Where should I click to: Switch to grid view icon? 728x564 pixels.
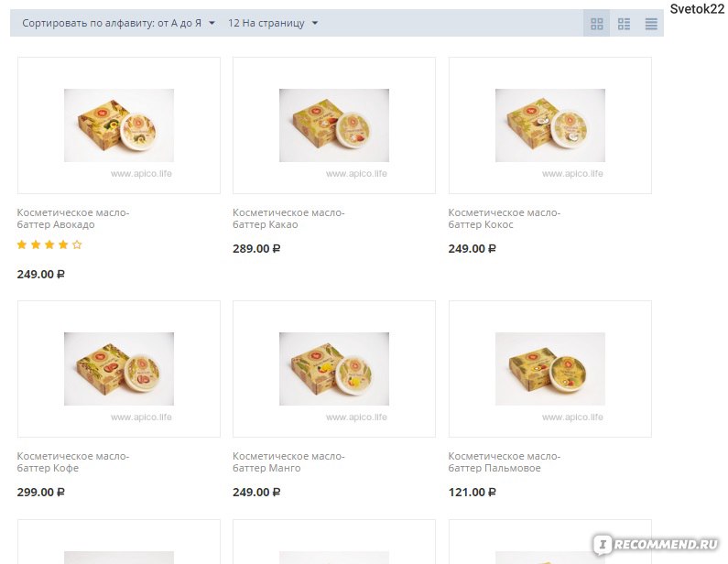pyautogui.click(x=597, y=24)
